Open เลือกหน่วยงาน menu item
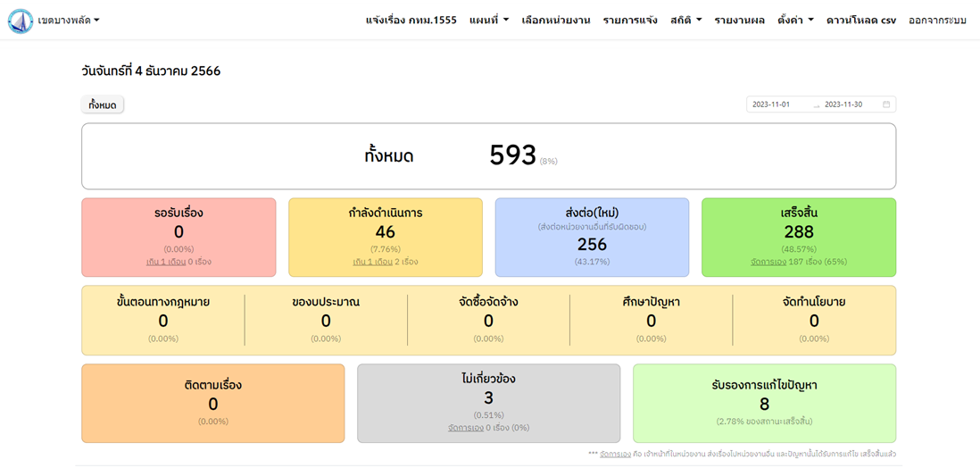 tap(555, 20)
